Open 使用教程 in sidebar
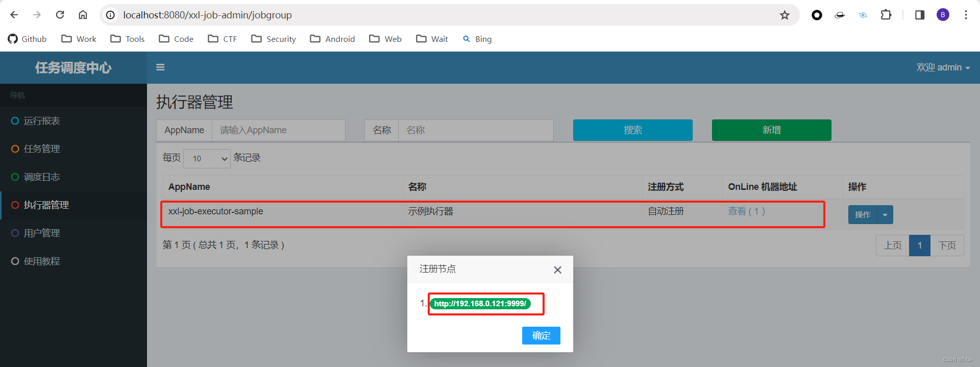This screenshot has width=980, height=367. (x=73, y=261)
